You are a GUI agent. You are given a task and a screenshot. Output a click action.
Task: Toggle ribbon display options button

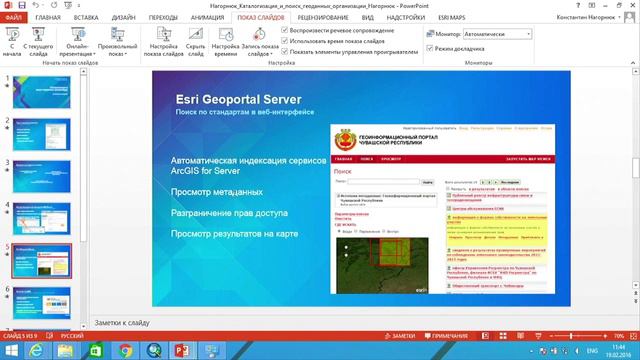coord(591,5)
